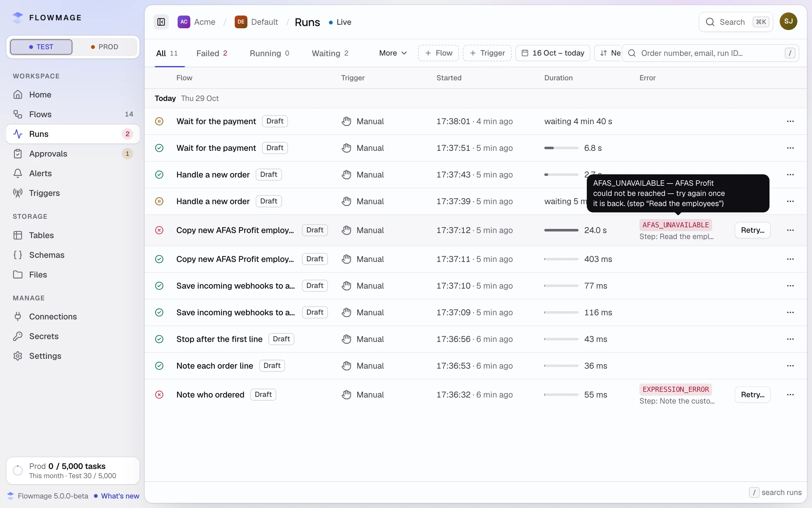Select the Waiting tab
Screen dimensions: 812x508
click(330, 53)
